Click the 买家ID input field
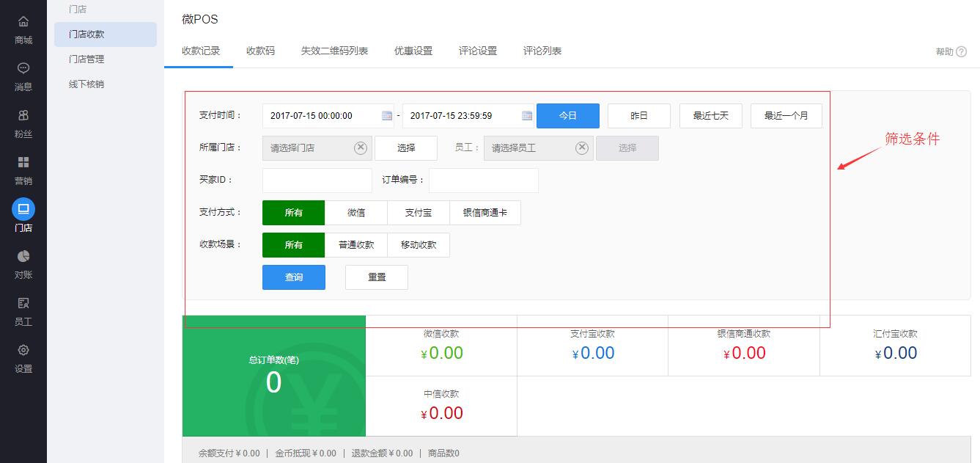Screen dimensions: 980x463 click(317, 181)
